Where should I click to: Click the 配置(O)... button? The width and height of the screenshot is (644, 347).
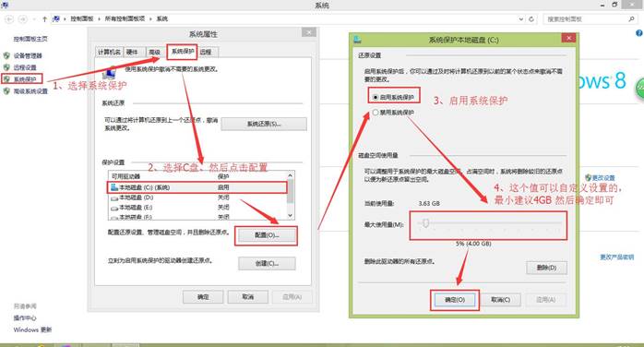[x=267, y=235]
